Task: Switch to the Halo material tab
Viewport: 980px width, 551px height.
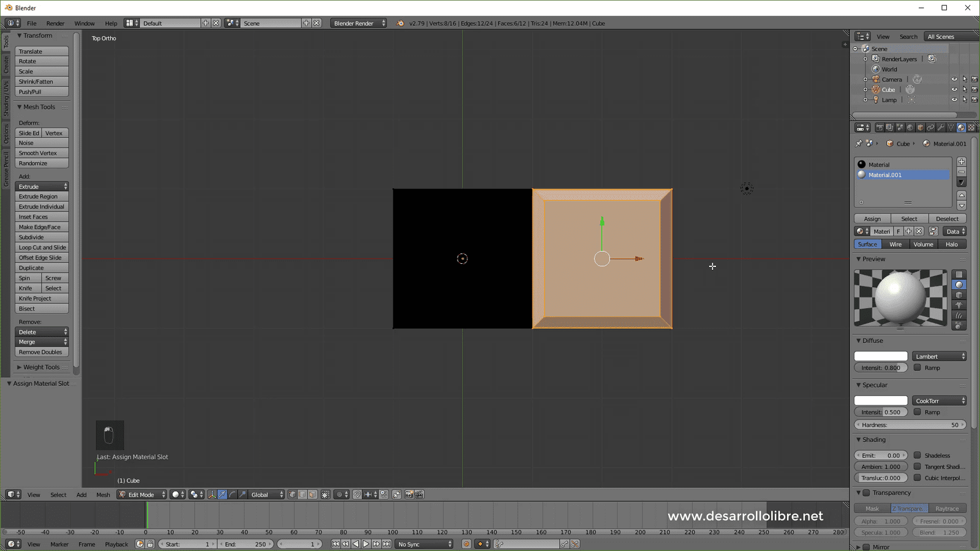Action: pyautogui.click(x=952, y=244)
